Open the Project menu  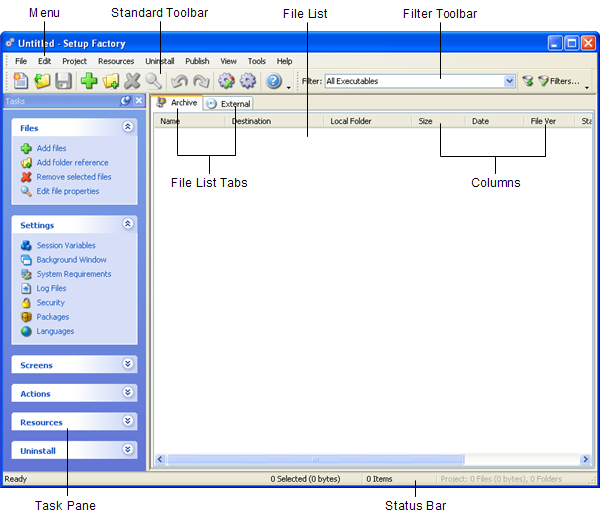[74, 61]
